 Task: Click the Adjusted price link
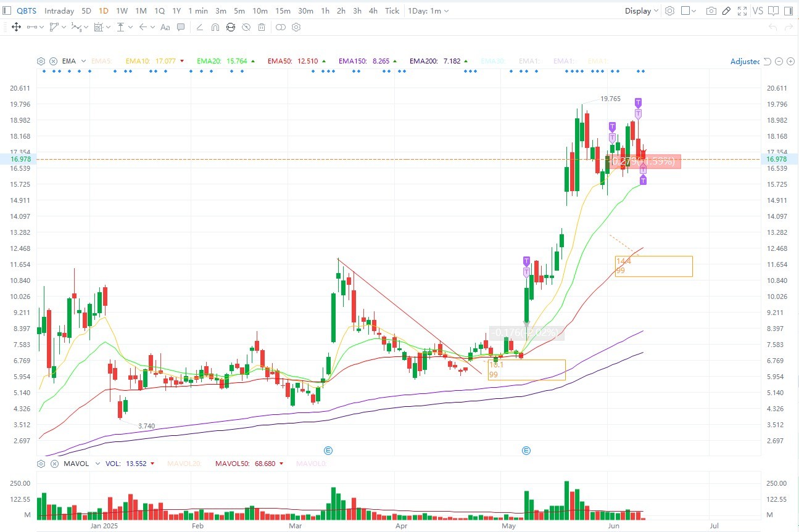[745, 61]
